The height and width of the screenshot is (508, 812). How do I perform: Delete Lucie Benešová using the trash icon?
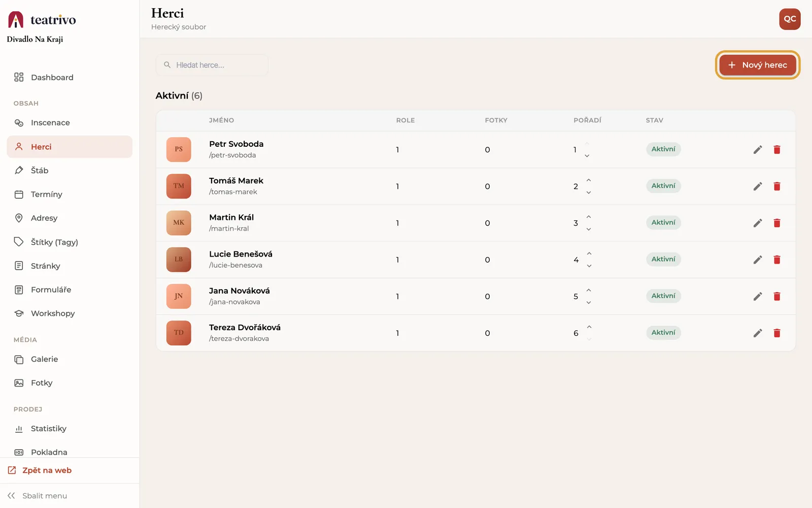(777, 260)
